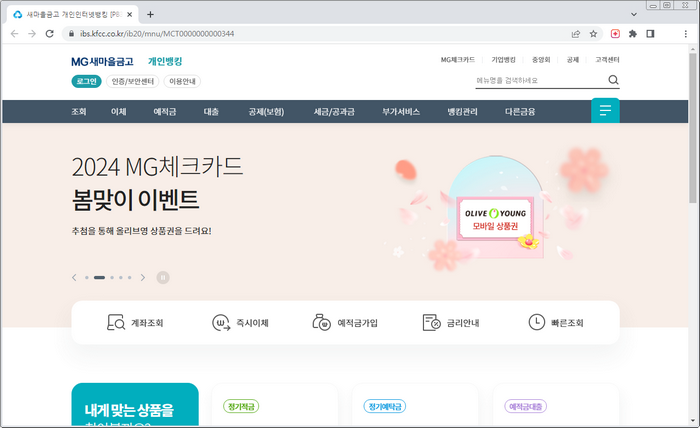
Task: Close the 새마을금고 tab
Action: (129, 14)
